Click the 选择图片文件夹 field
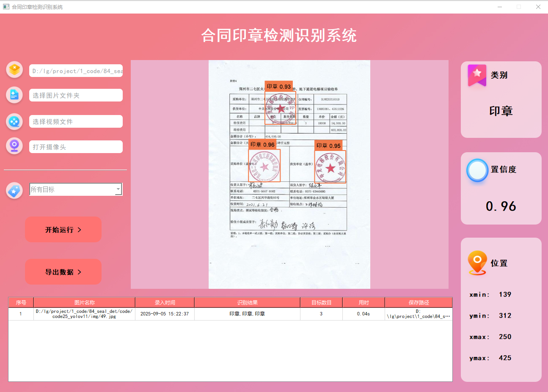 [76, 95]
